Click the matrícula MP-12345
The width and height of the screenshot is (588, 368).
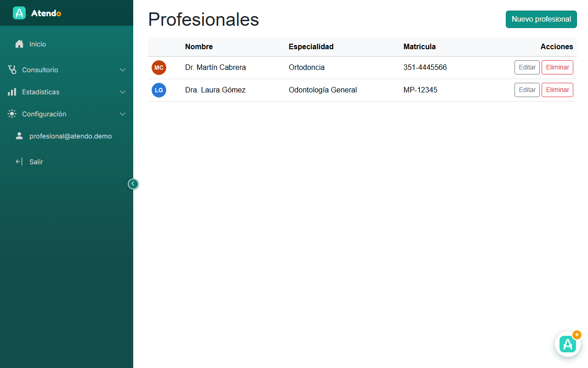tap(420, 90)
